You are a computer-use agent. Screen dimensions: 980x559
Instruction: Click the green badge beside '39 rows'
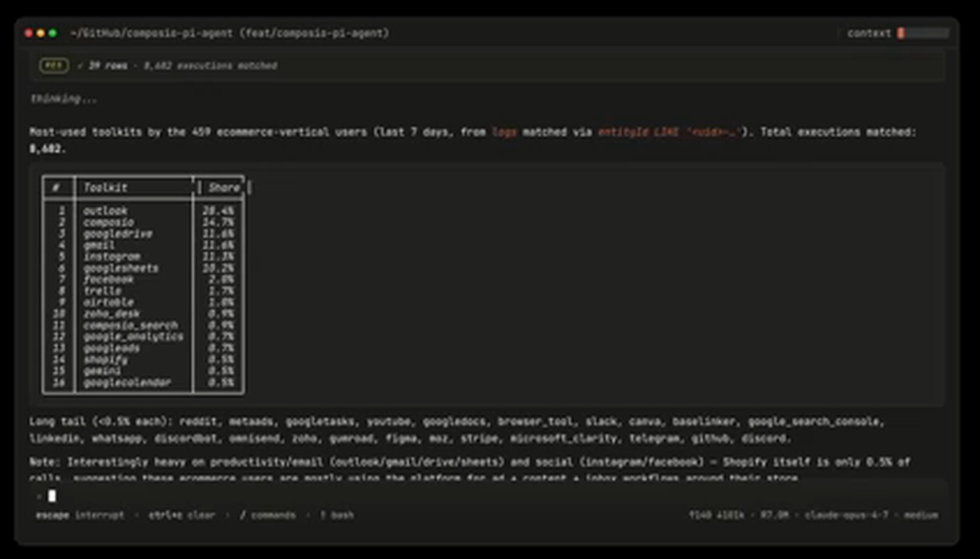click(x=53, y=65)
